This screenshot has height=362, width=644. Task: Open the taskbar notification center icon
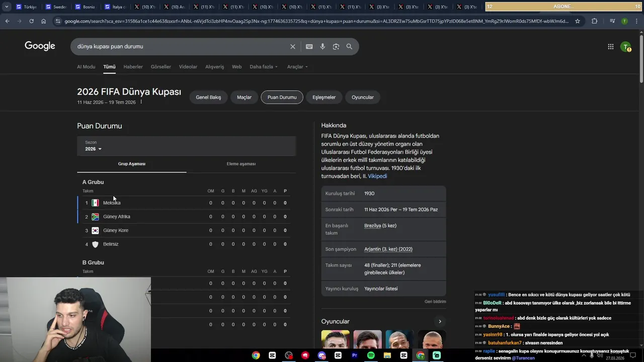click(x=633, y=355)
